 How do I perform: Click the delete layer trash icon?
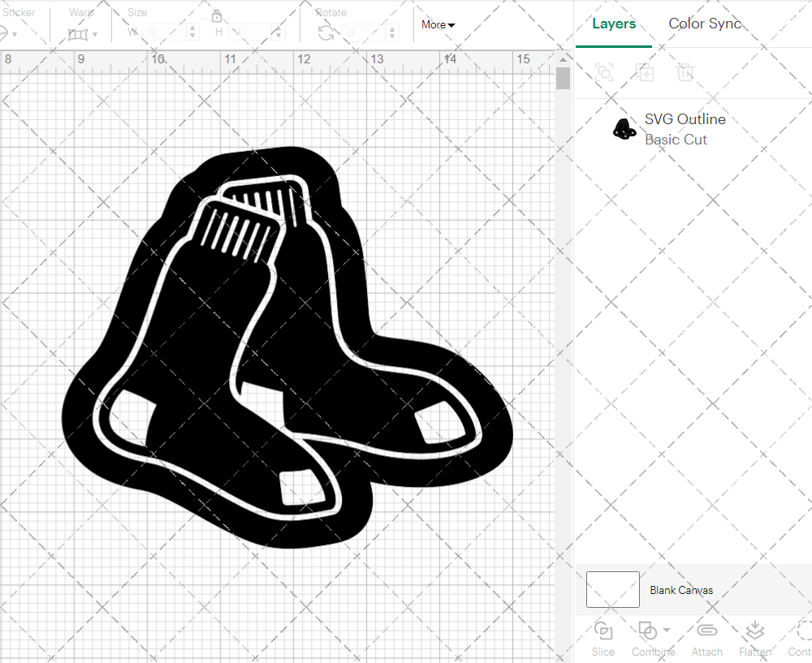tap(686, 72)
